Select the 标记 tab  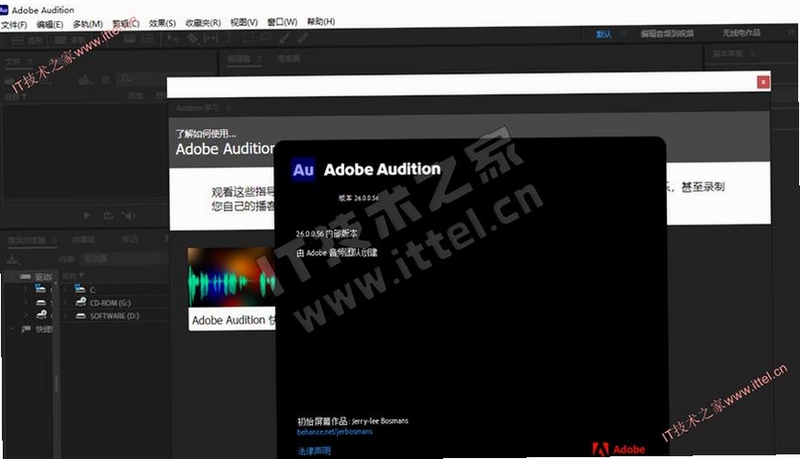pos(129,239)
